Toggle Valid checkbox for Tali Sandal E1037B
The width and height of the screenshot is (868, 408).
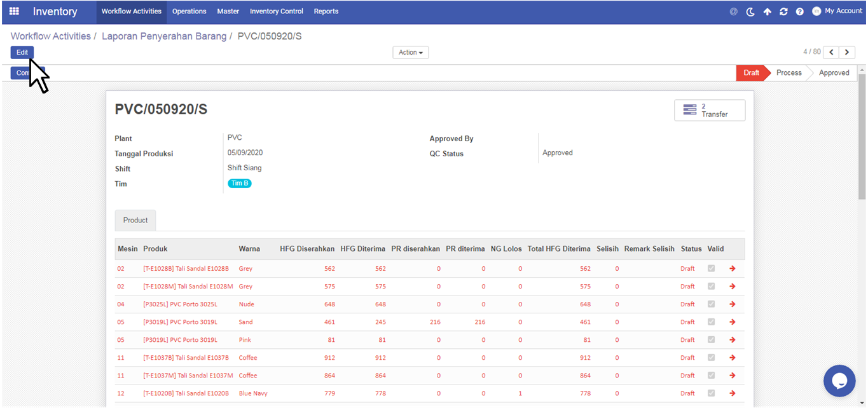pyautogui.click(x=711, y=358)
